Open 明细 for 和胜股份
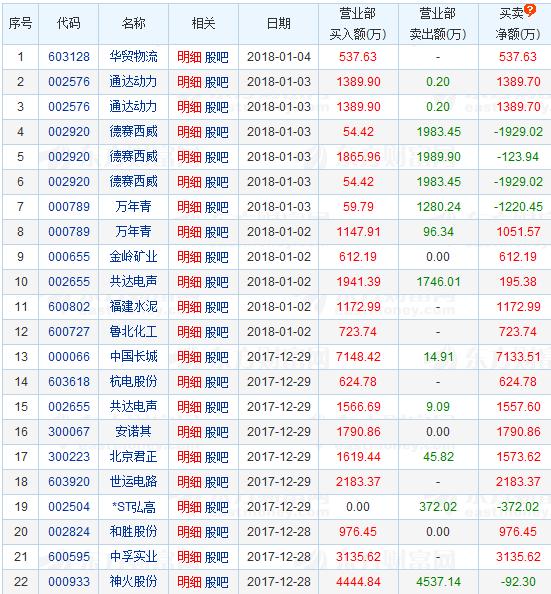Screen dimensions: 551x594 [189, 532]
